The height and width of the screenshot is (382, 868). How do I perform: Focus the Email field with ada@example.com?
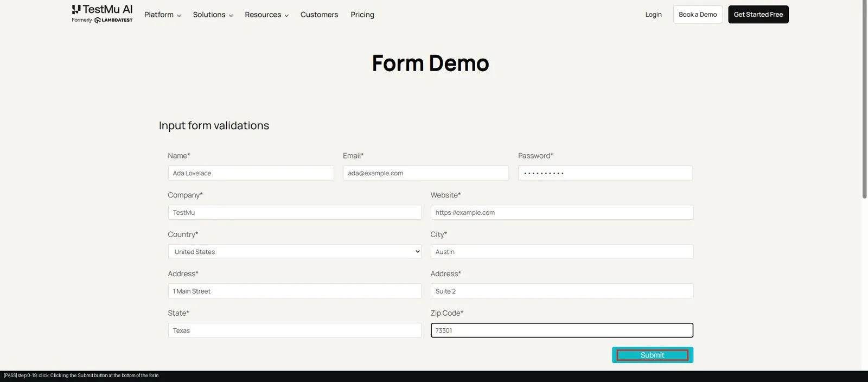(x=426, y=173)
